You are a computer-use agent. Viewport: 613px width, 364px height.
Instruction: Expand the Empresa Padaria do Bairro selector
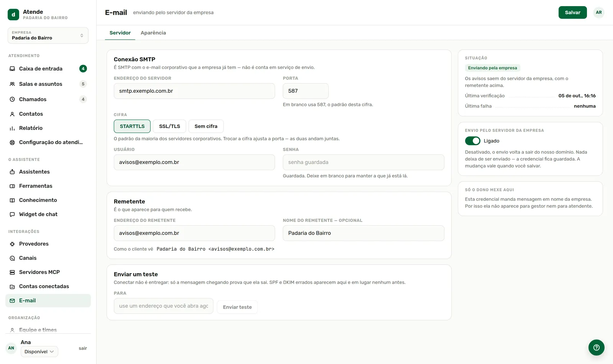(48, 35)
